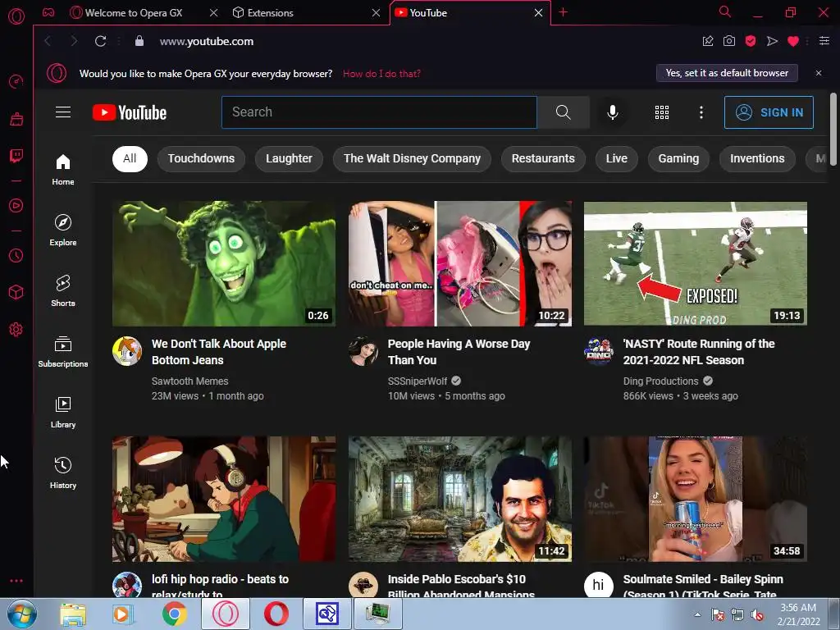Open Easy Setup panel icon
Screen dimensions: 840x630
click(824, 41)
